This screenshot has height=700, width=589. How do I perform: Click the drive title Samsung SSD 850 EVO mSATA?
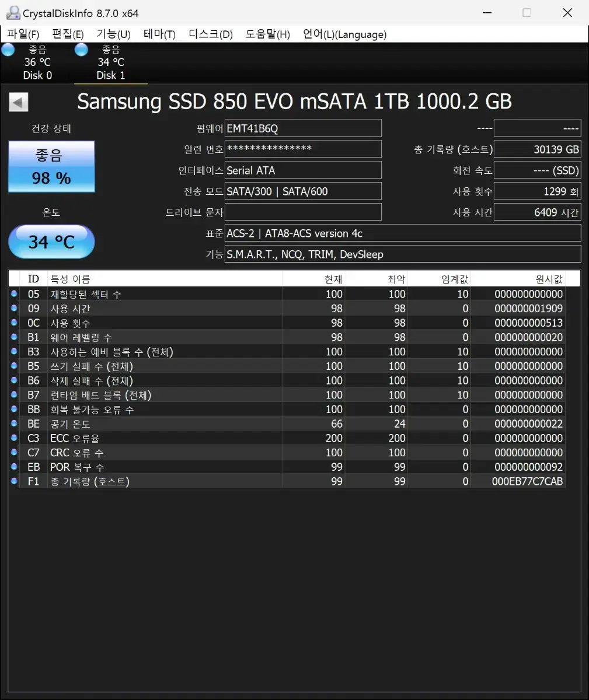[x=294, y=101]
